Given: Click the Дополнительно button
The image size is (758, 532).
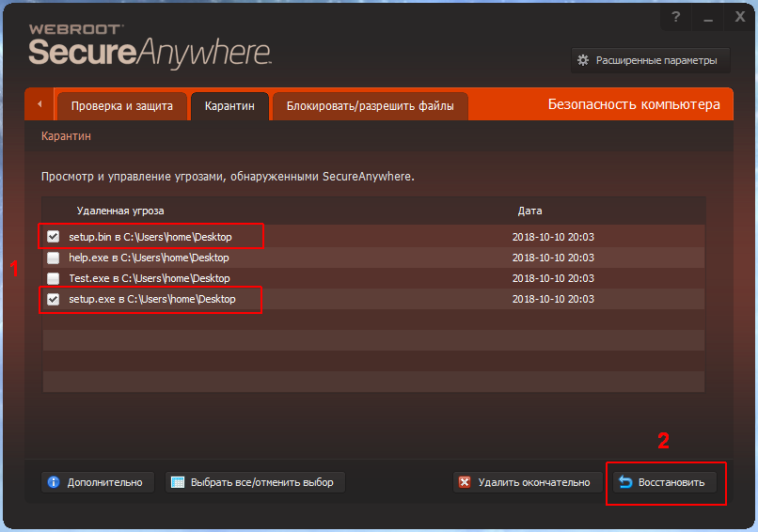Looking at the screenshot, I should pos(98,482).
